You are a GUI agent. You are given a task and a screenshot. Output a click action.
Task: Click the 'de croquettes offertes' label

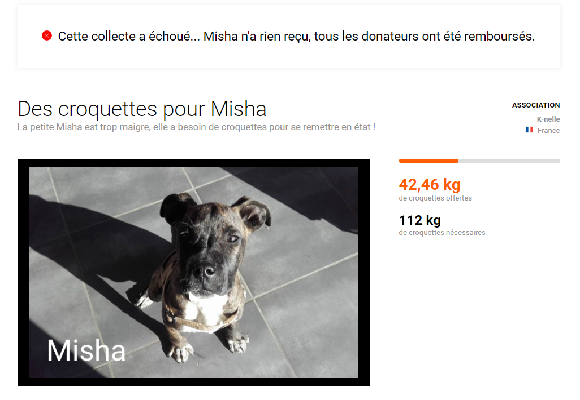(435, 198)
